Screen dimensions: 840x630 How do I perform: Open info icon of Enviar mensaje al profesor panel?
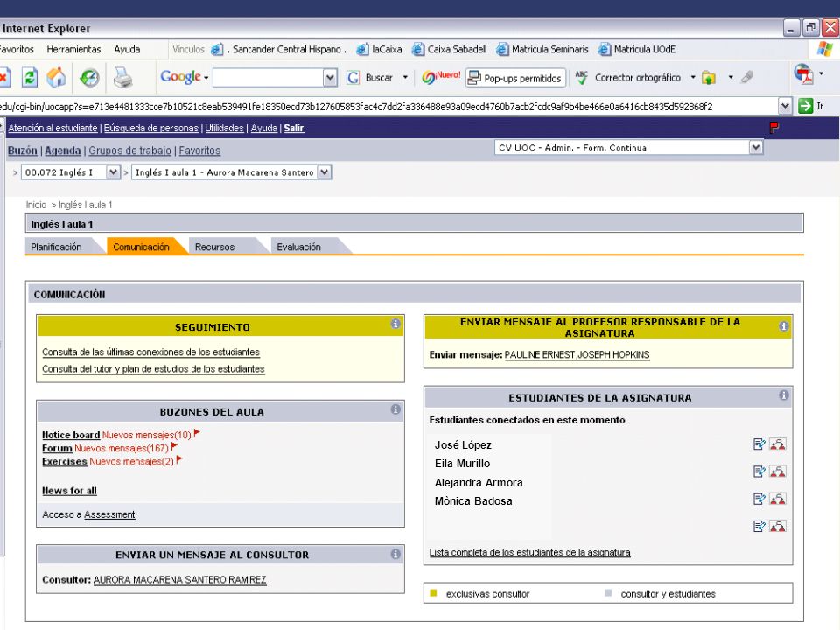(x=784, y=326)
